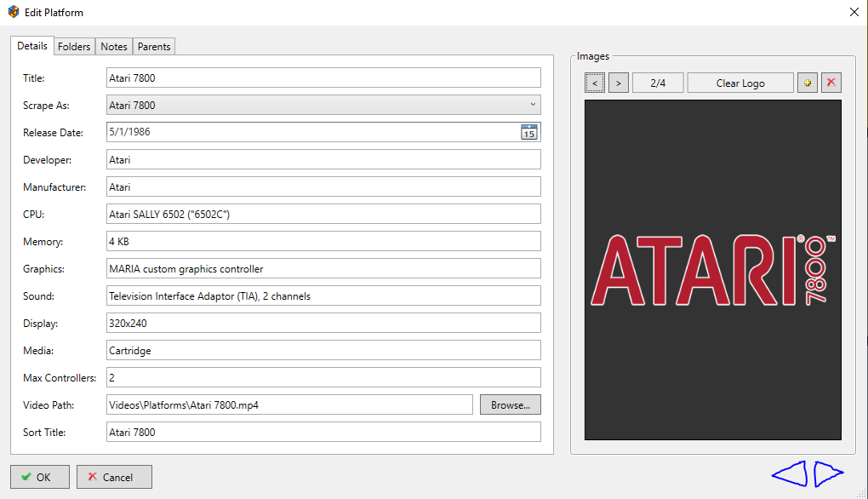Open the Parents tab

point(154,47)
